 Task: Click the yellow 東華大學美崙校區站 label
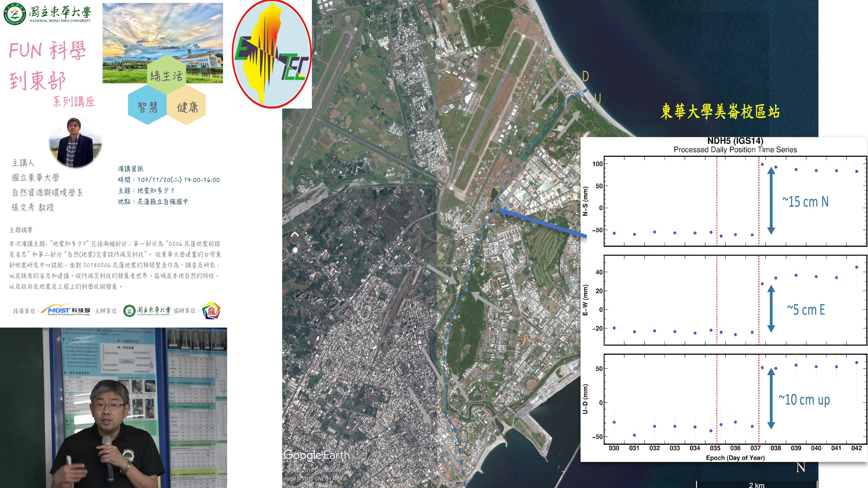point(720,111)
